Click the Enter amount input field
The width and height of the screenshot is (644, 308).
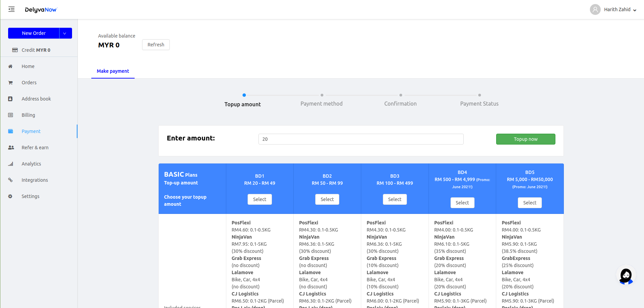[x=361, y=139]
